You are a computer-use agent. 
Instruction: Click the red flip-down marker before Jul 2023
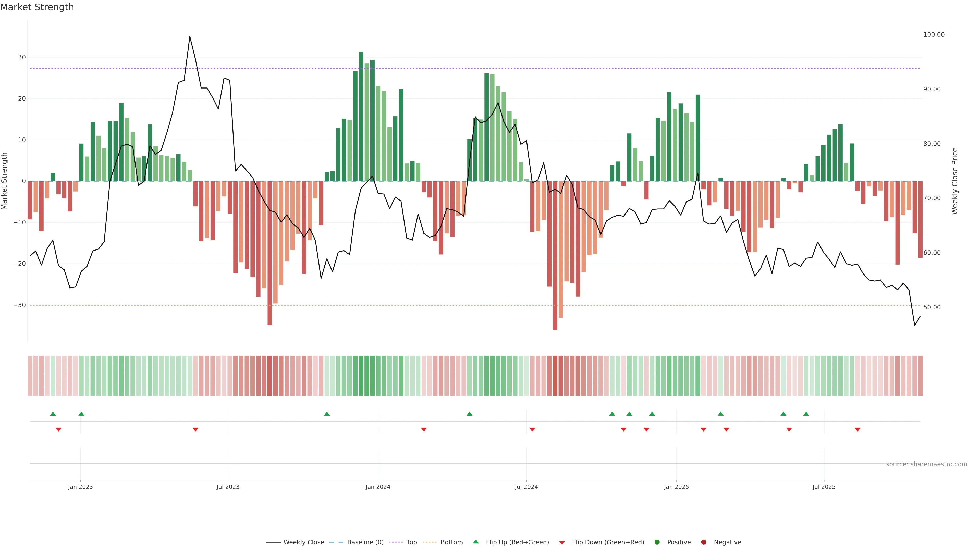click(195, 429)
